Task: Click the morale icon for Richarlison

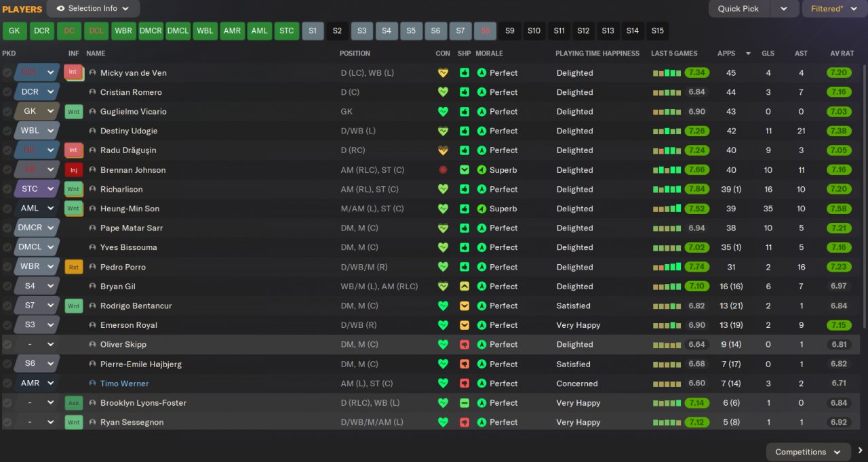Action: (481, 189)
